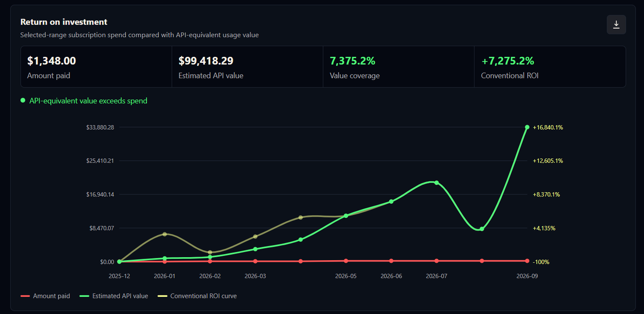Click the 2026-02 x-axis label

click(x=210, y=276)
